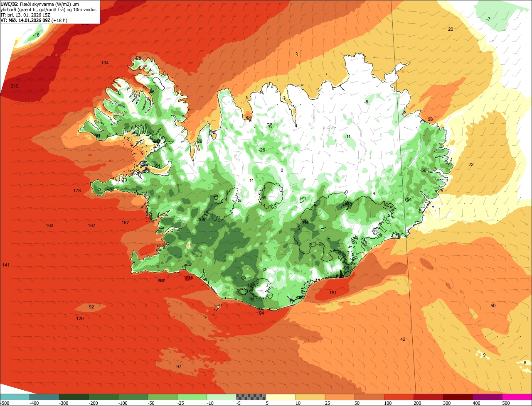Click the value 105 on the map
The height and width of the screenshot is (406, 532).
coord(202,220)
